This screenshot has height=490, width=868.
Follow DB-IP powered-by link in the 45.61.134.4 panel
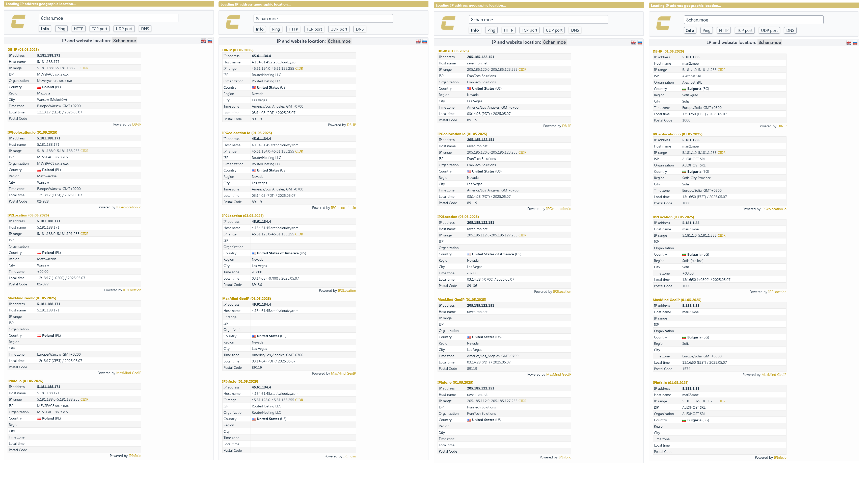tap(351, 125)
